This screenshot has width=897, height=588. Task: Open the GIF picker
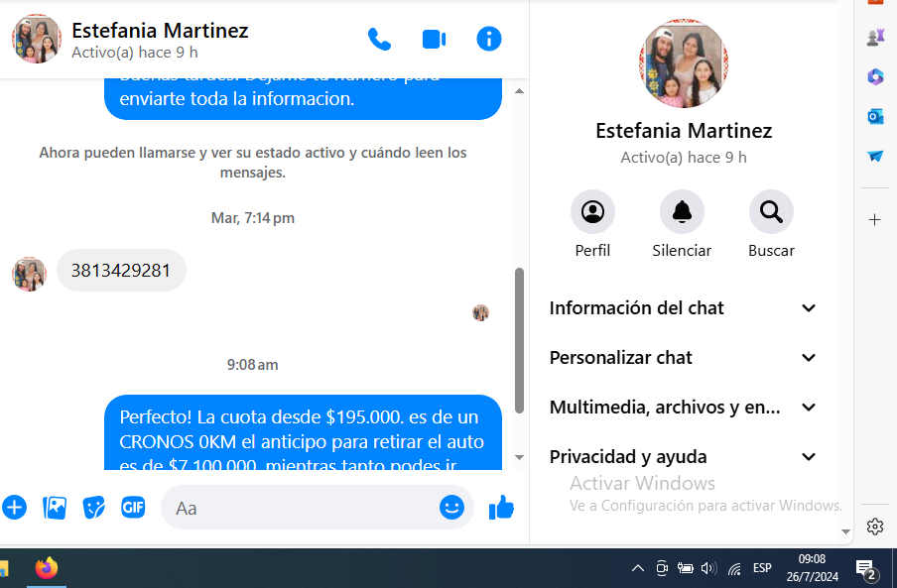[x=133, y=508]
